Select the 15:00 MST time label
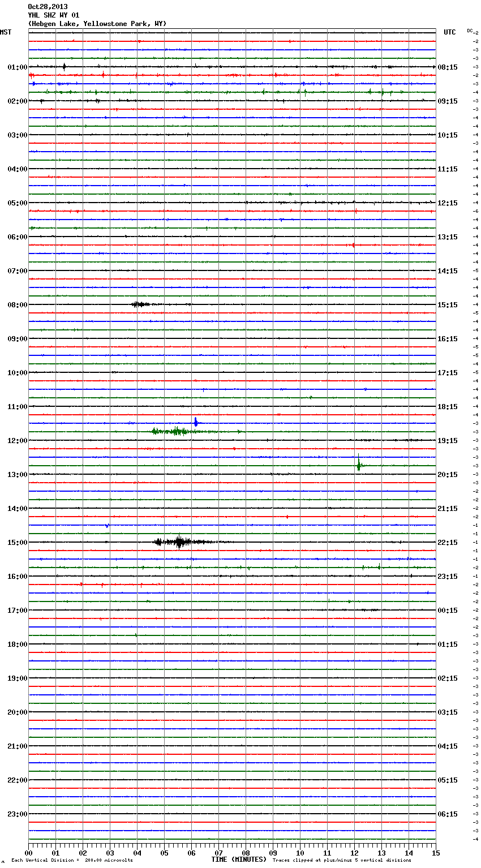 click(17, 542)
